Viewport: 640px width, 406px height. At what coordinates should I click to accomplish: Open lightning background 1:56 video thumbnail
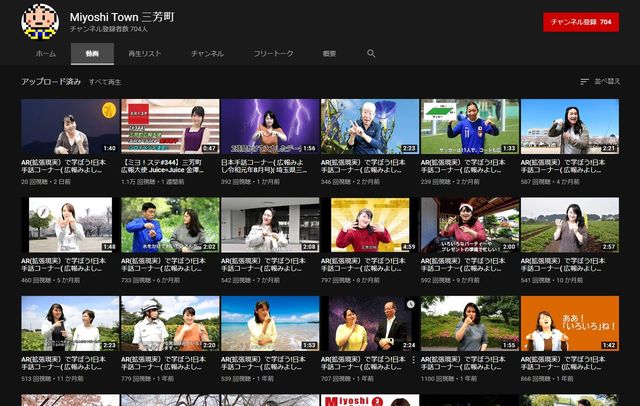(x=270, y=126)
